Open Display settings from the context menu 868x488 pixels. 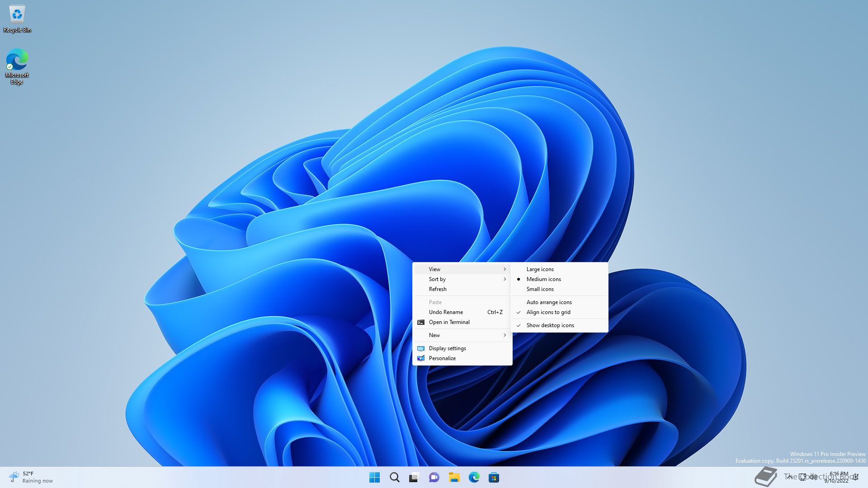click(462, 348)
